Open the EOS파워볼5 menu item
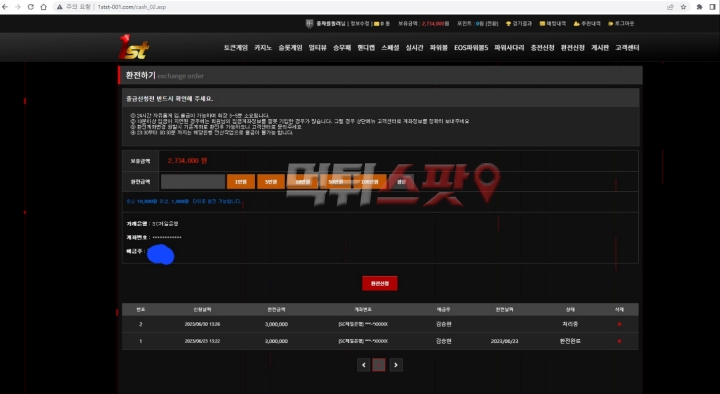 point(471,48)
